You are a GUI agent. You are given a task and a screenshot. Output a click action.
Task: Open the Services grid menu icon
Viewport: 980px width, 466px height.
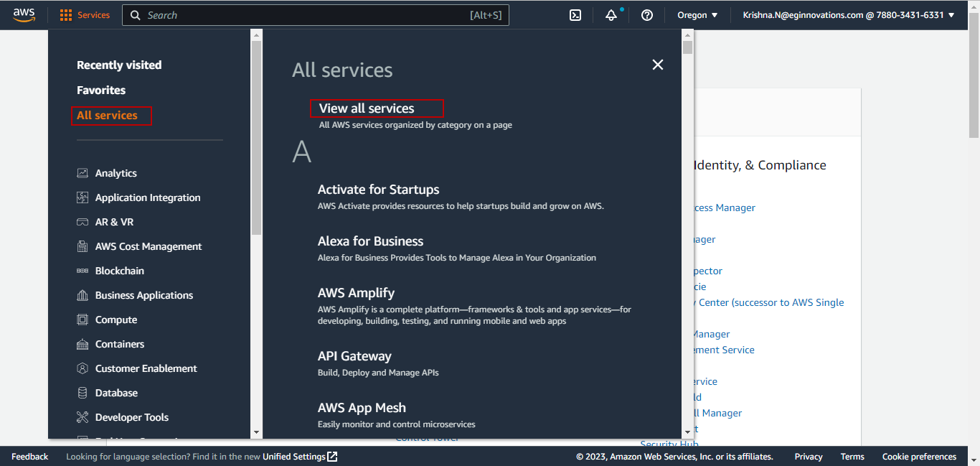click(x=66, y=15)
